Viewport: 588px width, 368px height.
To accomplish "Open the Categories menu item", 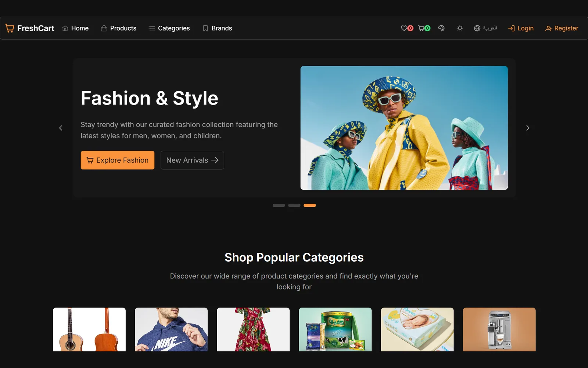I will click(169, 28).
